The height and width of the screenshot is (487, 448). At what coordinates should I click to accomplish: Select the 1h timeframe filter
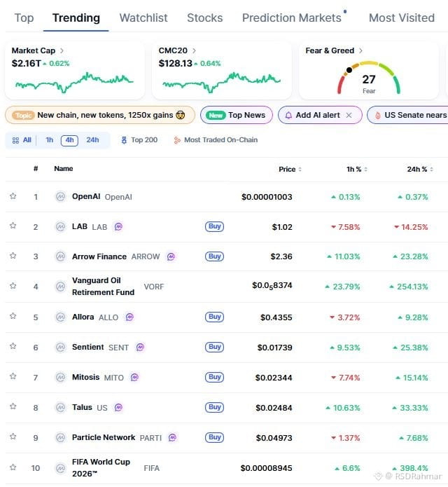pyautogui.click(x=49, y=140)
